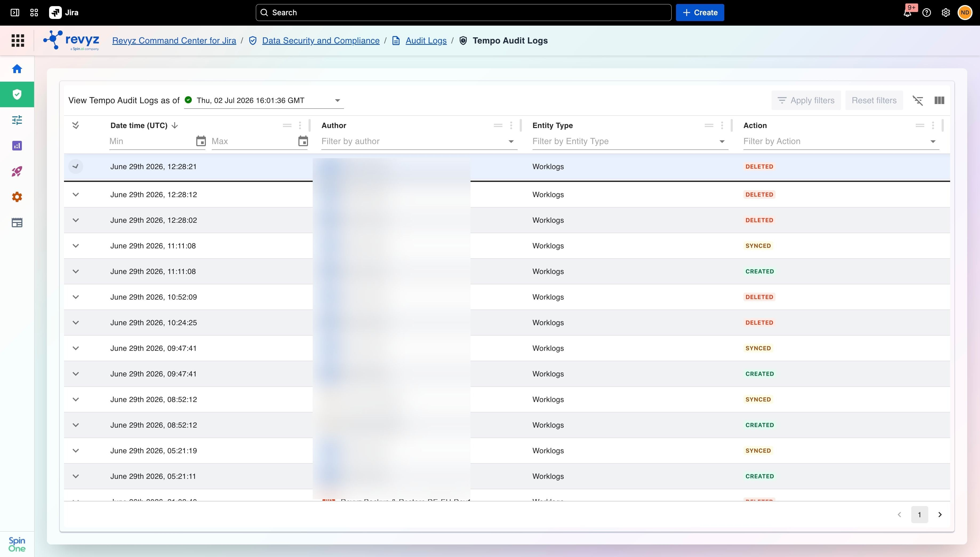The height and width of the screenshot is (557, 980).
Task: Click the Jira Search field
Action: [x=463, y=13]
